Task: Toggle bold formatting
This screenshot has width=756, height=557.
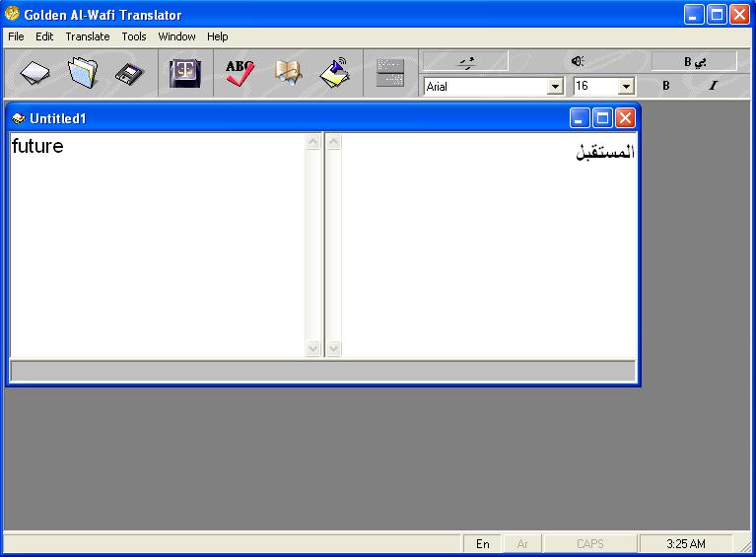Action: click(666, 86)
